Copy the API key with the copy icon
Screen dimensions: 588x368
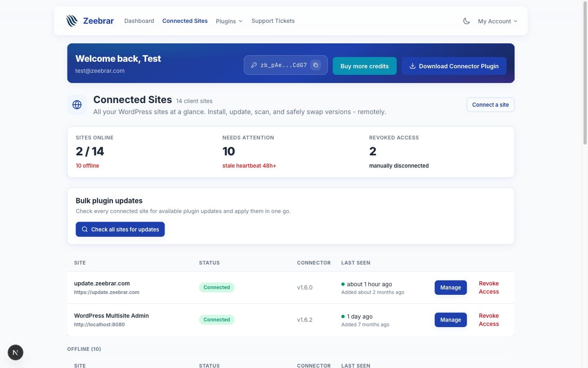(x=316, y=65)
